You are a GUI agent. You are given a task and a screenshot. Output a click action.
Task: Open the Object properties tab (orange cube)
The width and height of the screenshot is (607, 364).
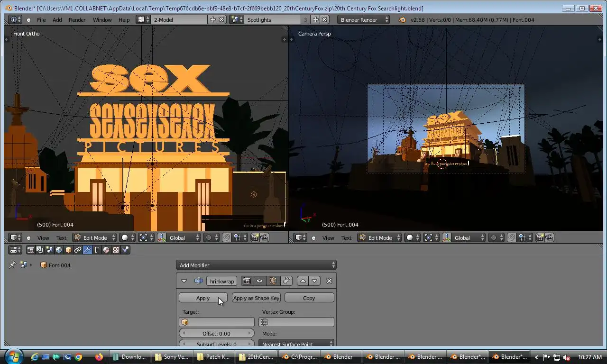68,250
